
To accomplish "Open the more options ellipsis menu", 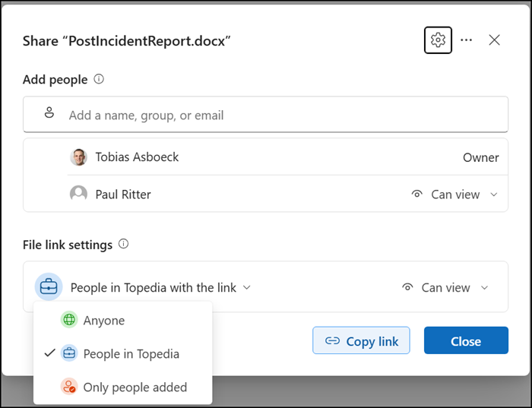I will point(466,40).
